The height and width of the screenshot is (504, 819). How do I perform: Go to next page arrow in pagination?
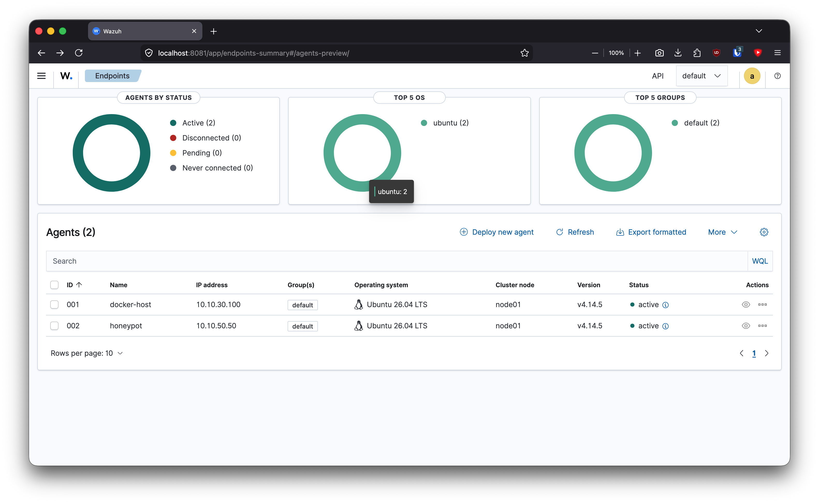[x=767, y=353]
